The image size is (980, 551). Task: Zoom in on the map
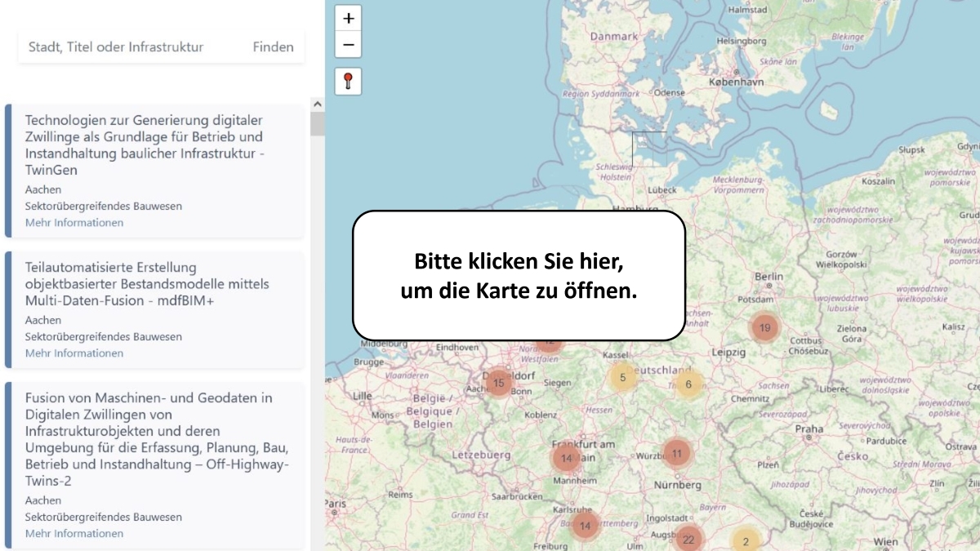point(349,19)
